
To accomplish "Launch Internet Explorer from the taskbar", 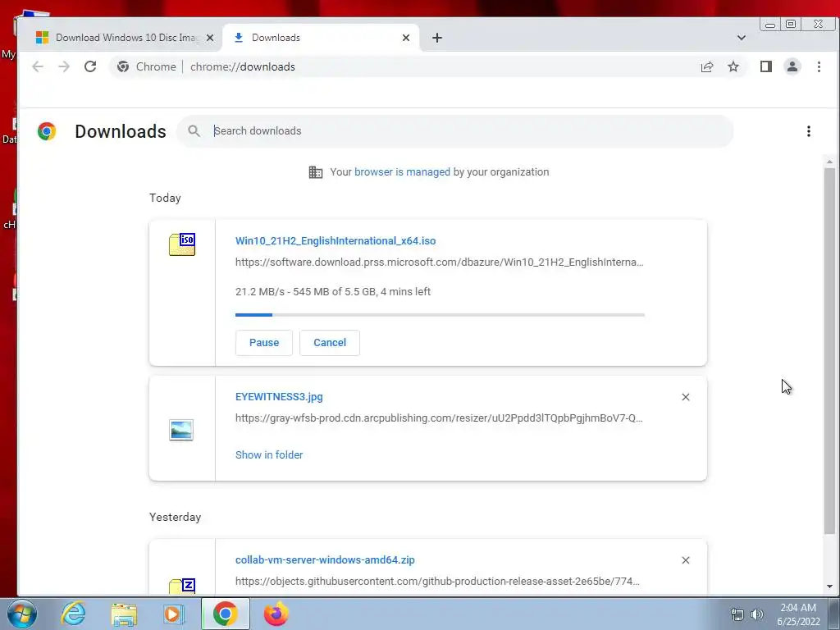I will (73, 614).
